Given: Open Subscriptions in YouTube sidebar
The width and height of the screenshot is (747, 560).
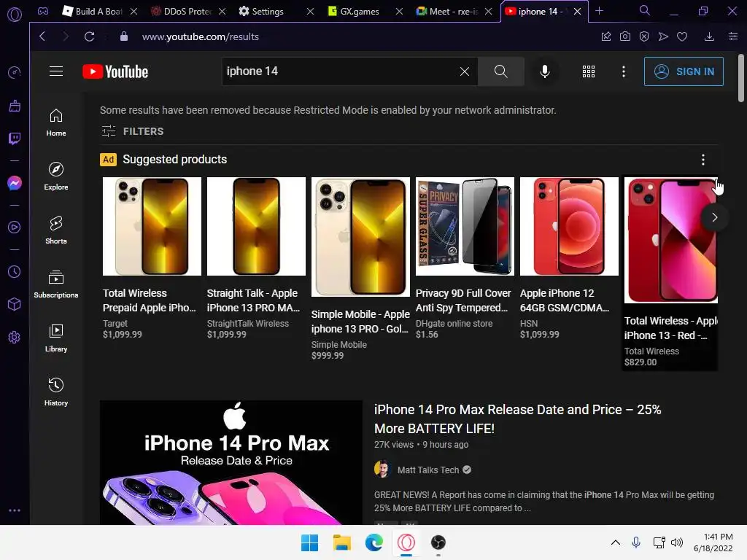Looking at the screenshot, I should point(56,284).
